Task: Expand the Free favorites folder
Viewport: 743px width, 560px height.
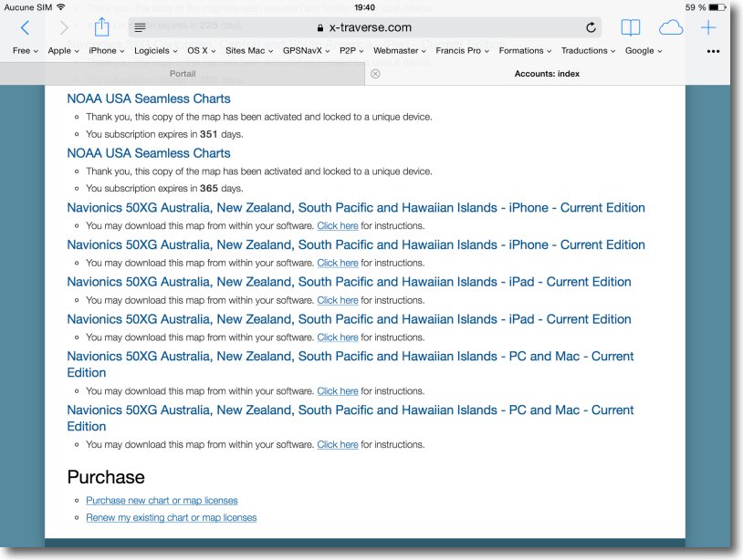Action: tap(26, 51)
